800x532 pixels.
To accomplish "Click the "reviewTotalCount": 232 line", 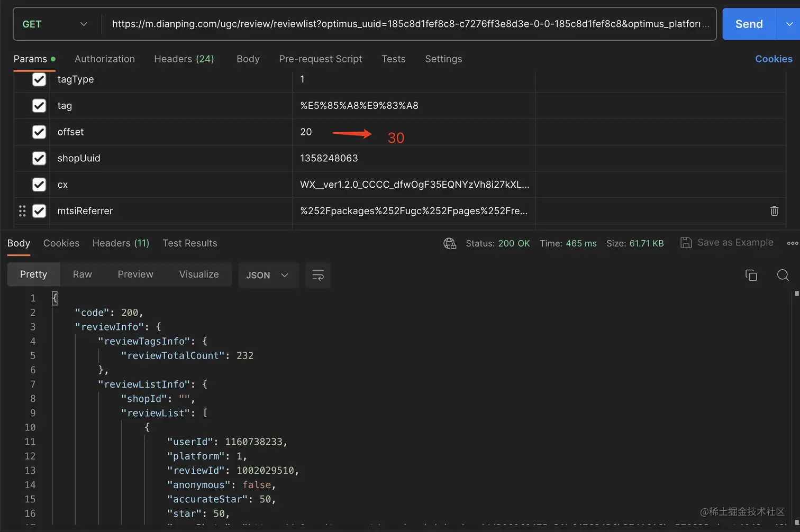I will [187, 356].
